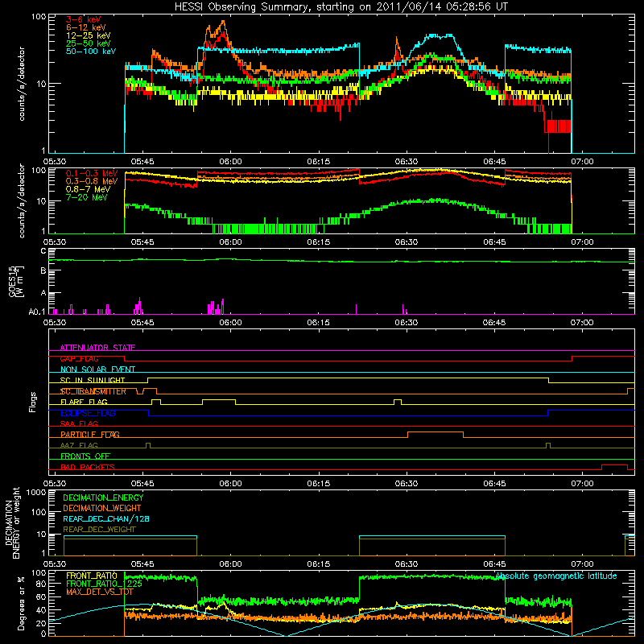
Task: Click the 06:00 tick label under the top panel
Action: (230, 162)
